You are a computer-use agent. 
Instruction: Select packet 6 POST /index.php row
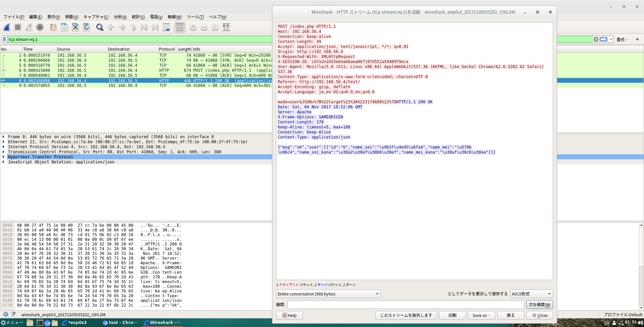[x=136, y=70]
